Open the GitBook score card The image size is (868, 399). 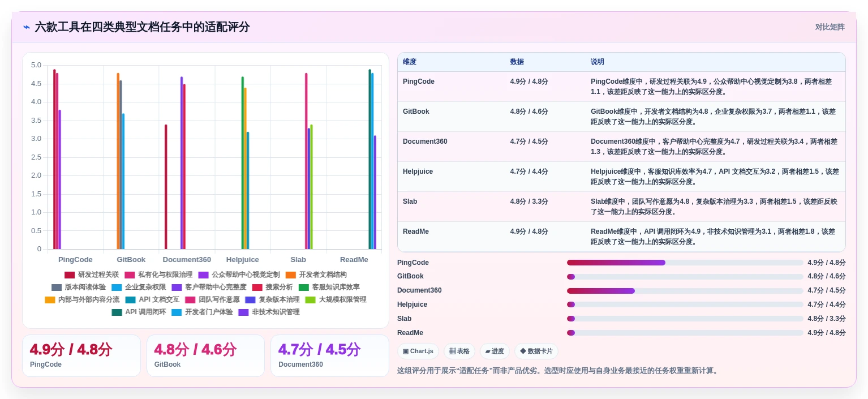205,355
